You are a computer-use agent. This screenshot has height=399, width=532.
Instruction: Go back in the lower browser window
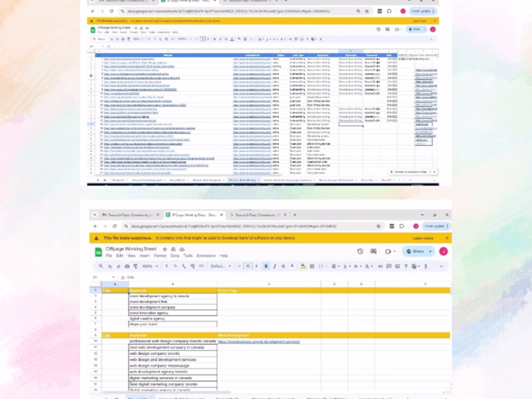click(95, 226)
